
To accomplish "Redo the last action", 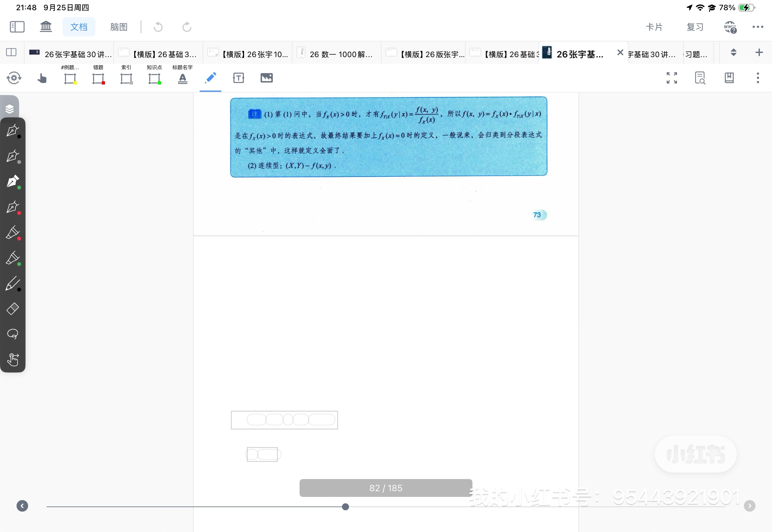I will pyautogui.click(x=187, y=27).
